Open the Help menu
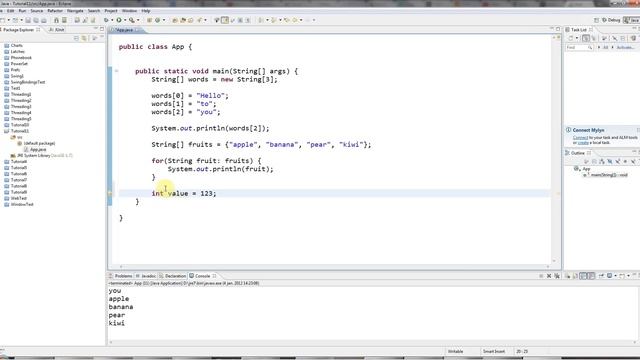This screenshot has height=360, width=640. pos(146,11)
